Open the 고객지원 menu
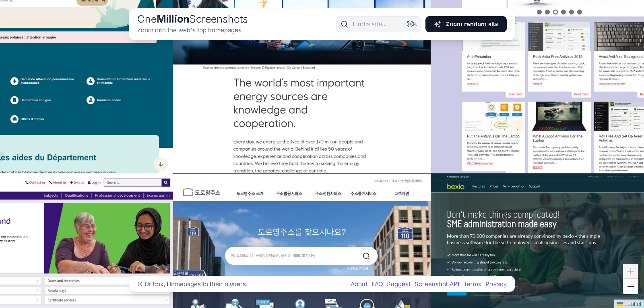Screen dimensions: 644x308 coord(401,194)
